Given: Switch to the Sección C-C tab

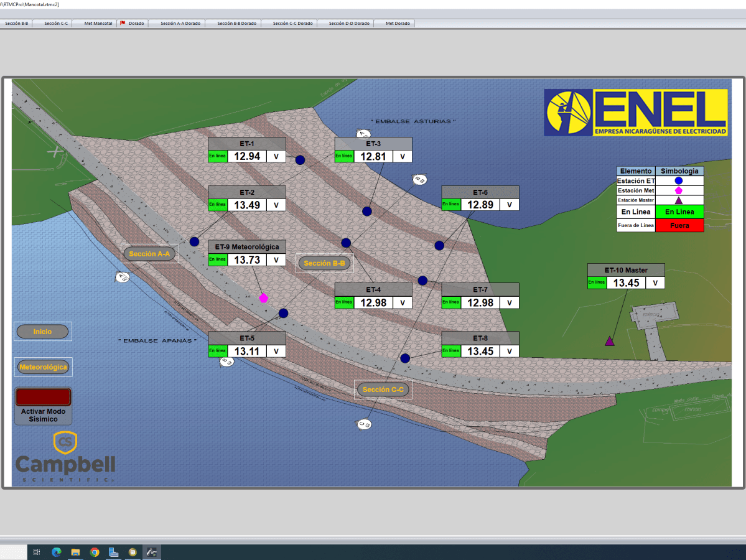Looking at the screenshot, I should [x=55, y=23].
